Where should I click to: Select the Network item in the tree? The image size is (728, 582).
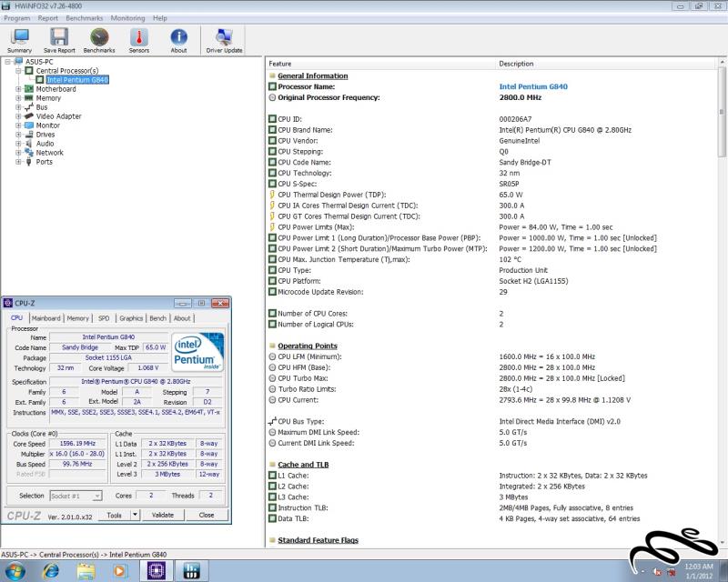point(49,153)
